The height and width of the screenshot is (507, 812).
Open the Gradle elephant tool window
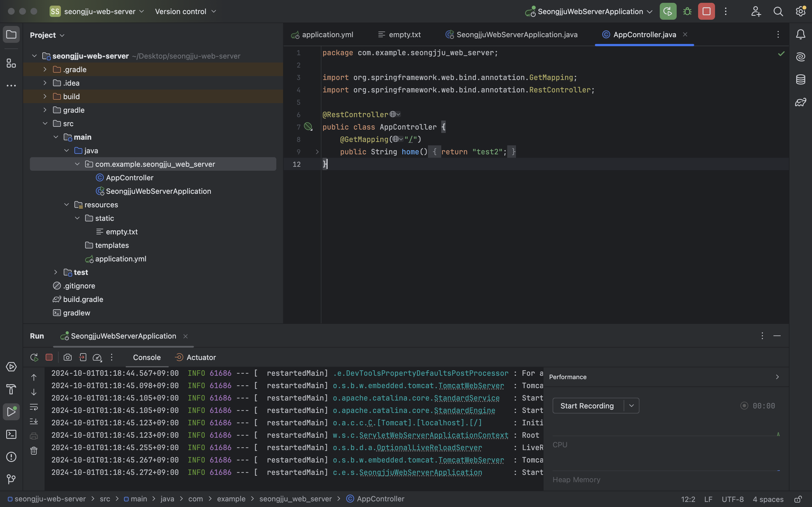point(801,102)
